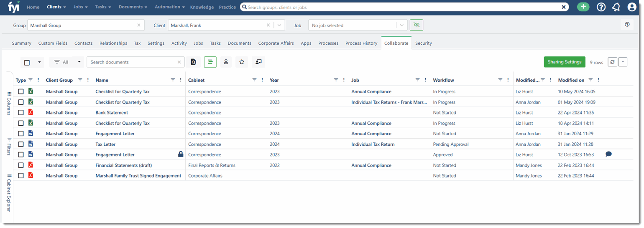Open Individual Tax Return job link
The image size is (644, 228).
tap(373, 144)
